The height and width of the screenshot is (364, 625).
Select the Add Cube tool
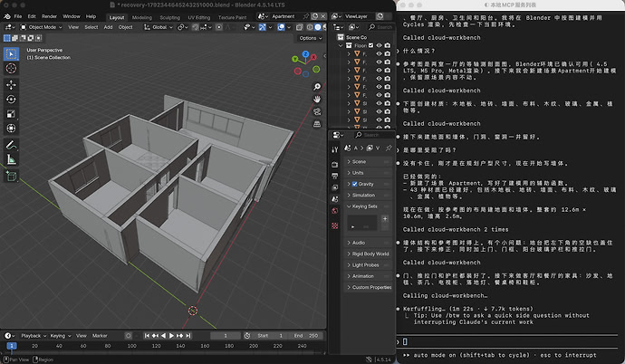coord(11,176)
